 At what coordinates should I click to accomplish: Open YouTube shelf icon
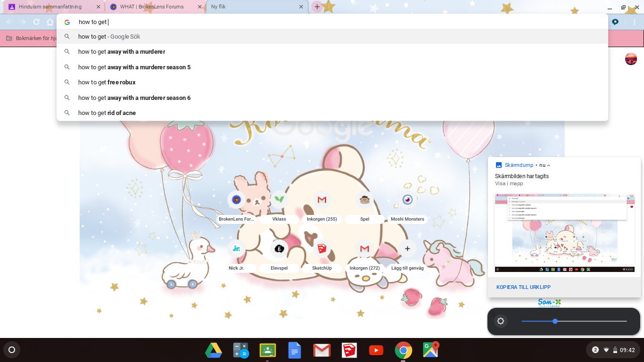[x=376, y=350]
